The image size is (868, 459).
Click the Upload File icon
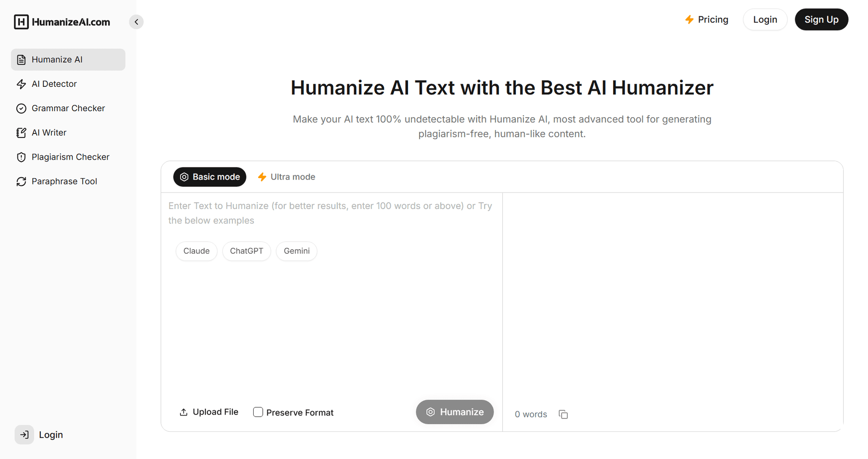[183, 412]
